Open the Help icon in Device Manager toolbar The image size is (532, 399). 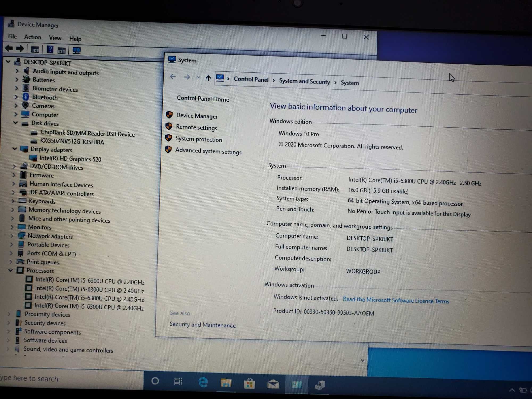[x=50, y=50]
